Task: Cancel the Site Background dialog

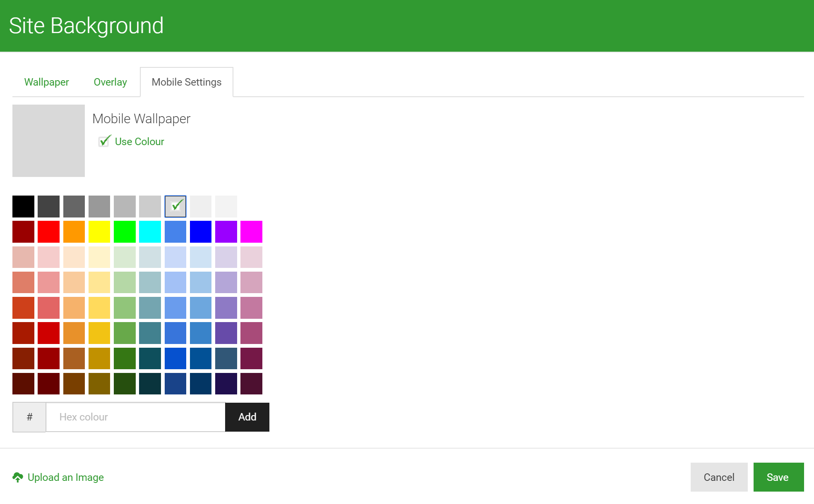Action: coord(719,477)
